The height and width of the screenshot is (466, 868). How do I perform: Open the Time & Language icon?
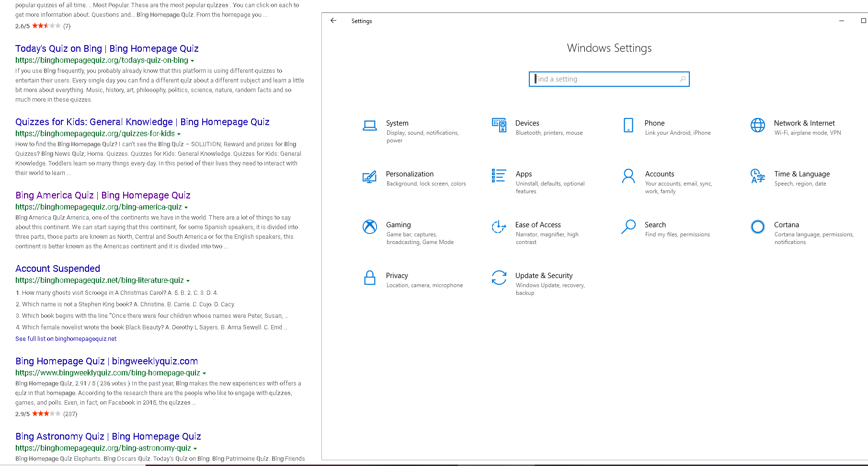757,176
